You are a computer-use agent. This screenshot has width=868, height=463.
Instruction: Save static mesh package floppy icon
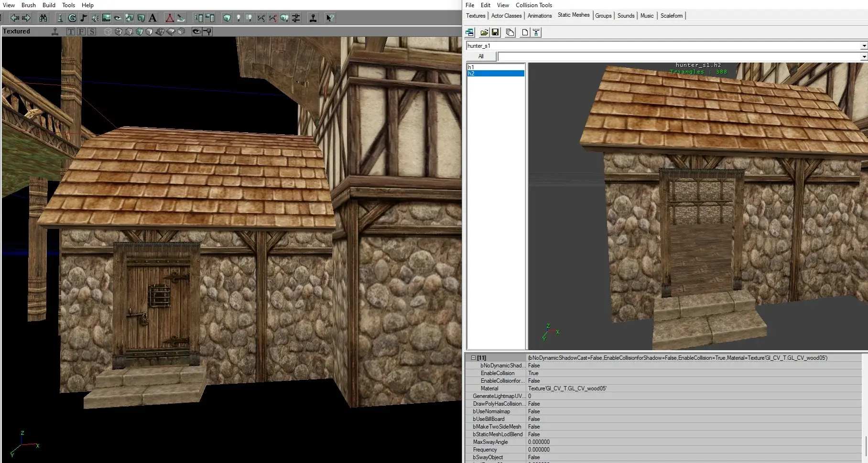click(x=495, y=32)
